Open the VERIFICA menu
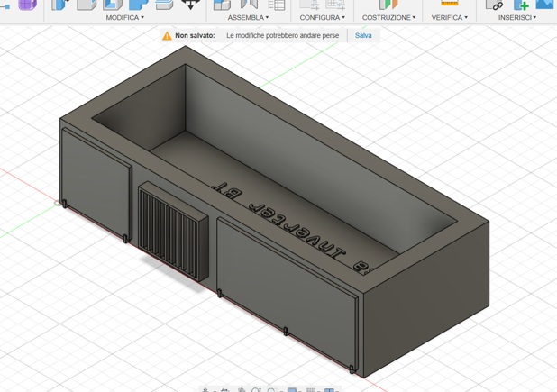Viewport: 557px width, 392px height. click(449, 18)
